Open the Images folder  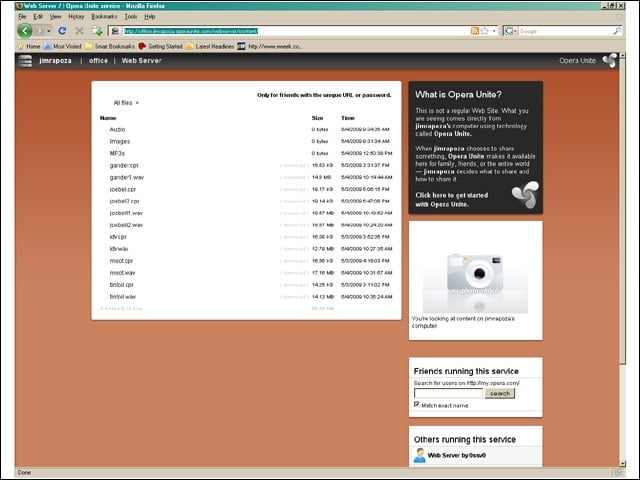[120, 142]
